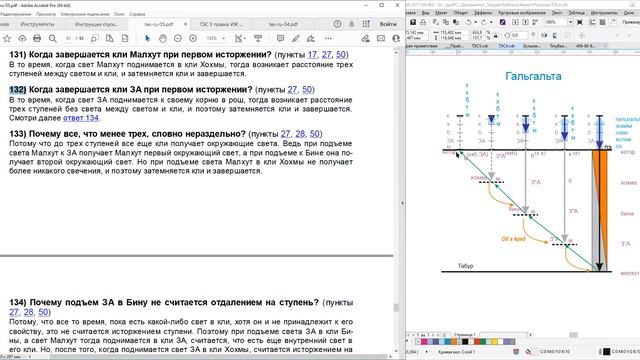
Task: Print the PDF using the printer icon
Action: (37, 38)
